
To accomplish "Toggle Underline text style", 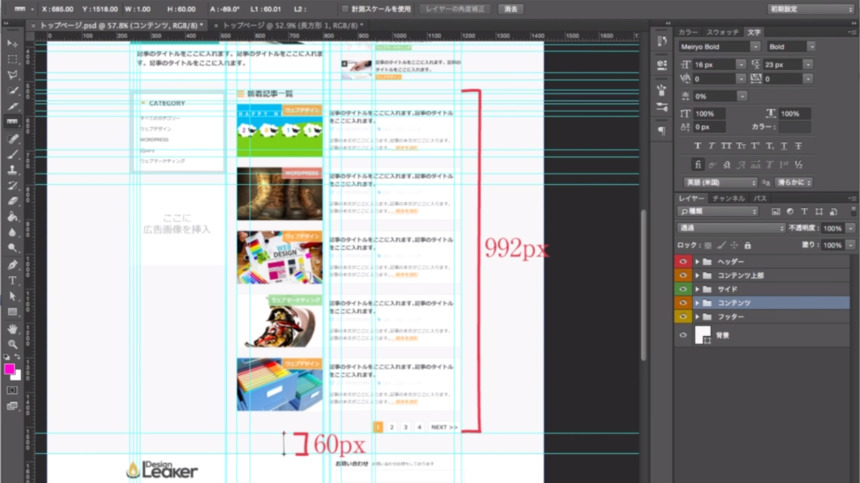I will click(x=784, y=146).
